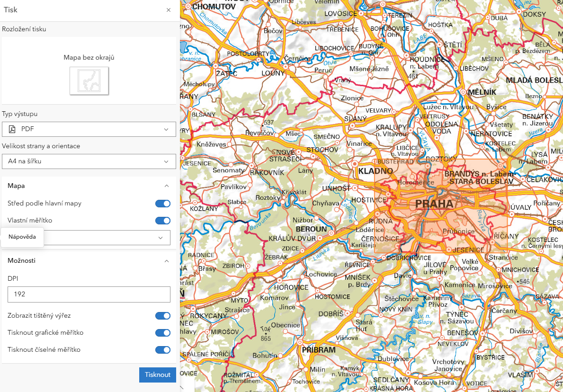Toggle Tisknout grafické měřítko switch
Screen dimensions: 563x392
tap(163, 333)
